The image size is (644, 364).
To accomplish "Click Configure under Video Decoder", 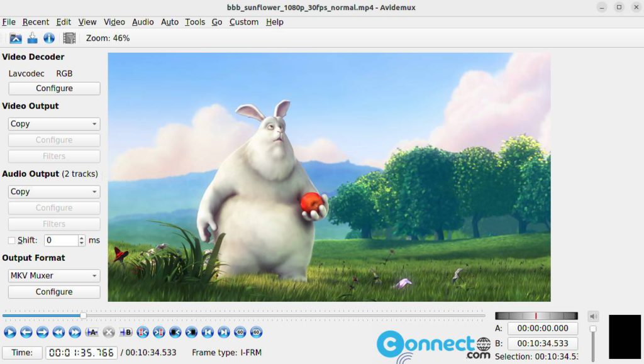I will 53,88.
